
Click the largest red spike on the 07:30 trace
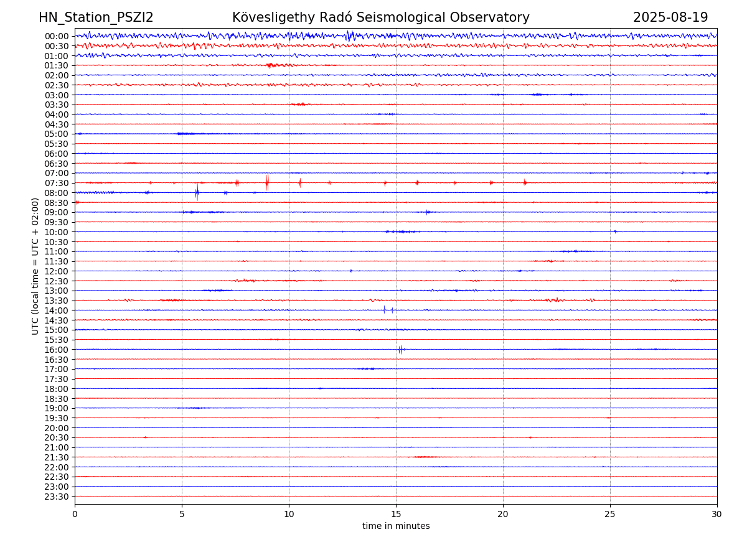267,182
